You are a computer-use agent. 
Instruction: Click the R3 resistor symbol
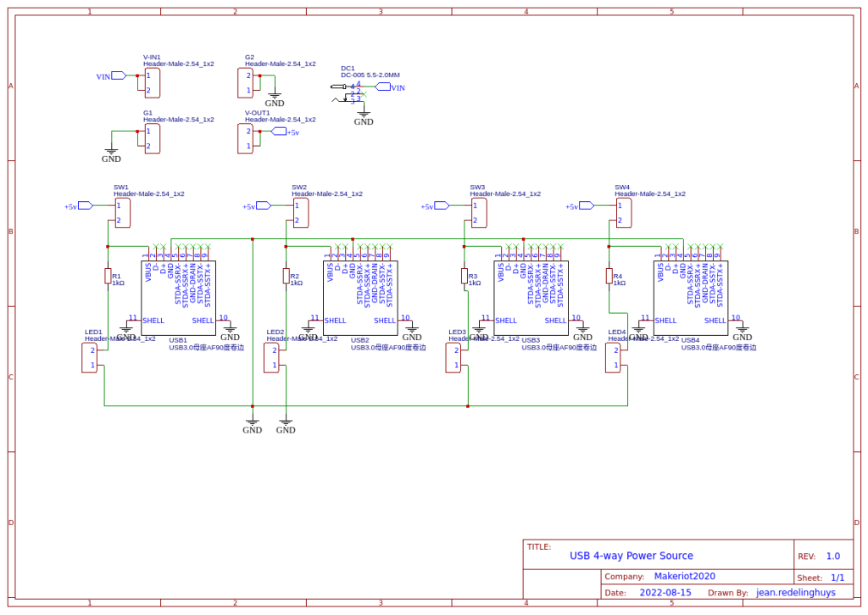pos(465,276)
